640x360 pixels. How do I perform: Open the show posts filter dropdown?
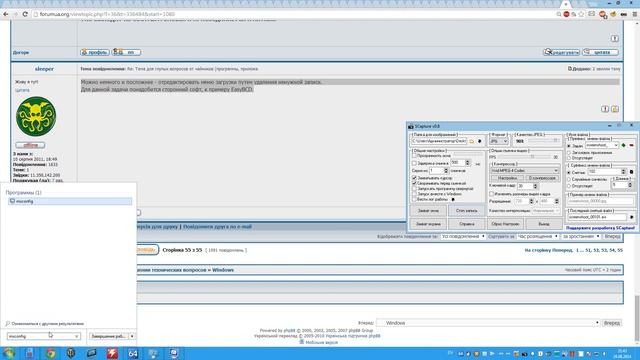(463, 236)
